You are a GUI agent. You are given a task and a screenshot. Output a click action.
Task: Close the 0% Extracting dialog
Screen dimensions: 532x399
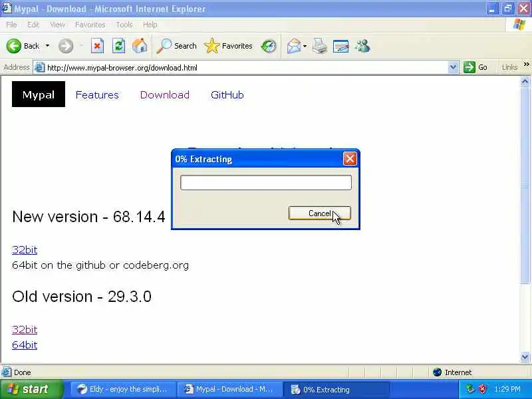(350, 159)
